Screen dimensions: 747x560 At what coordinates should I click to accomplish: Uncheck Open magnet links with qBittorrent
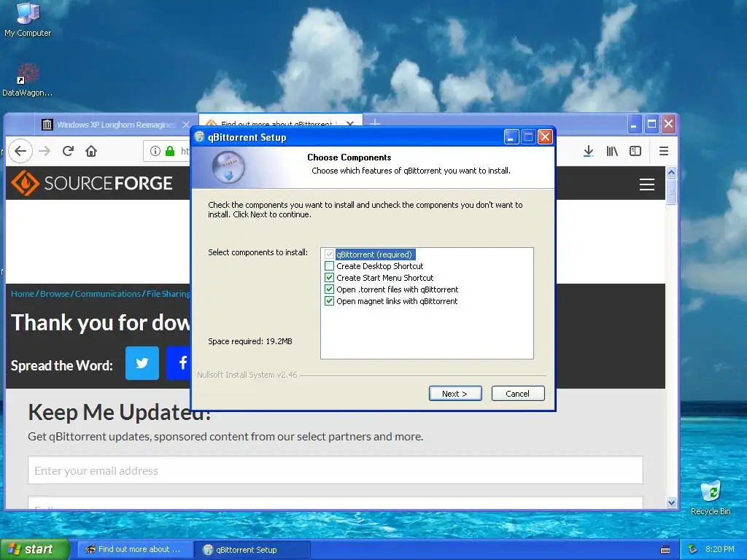pos(329,301)
